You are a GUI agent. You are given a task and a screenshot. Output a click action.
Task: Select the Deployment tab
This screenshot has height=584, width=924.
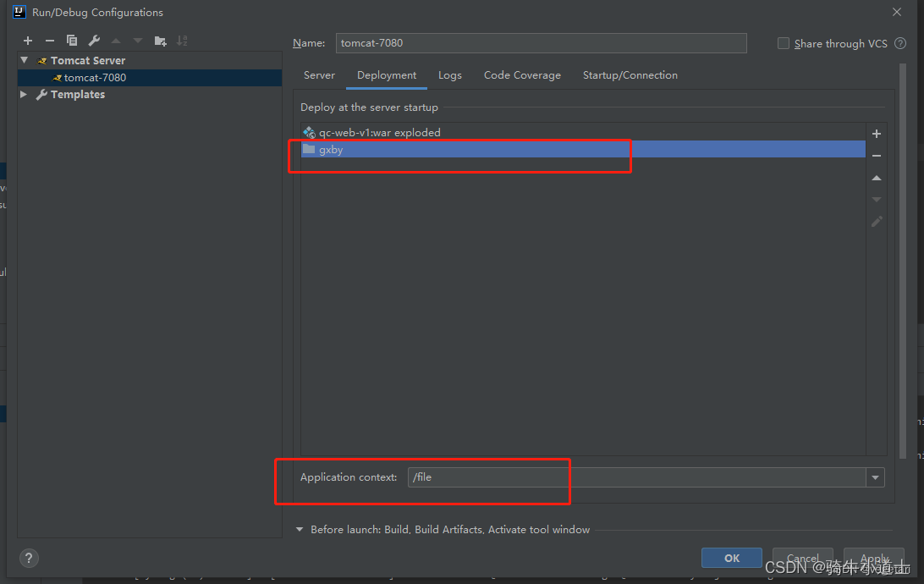click(x=387, y=75)
